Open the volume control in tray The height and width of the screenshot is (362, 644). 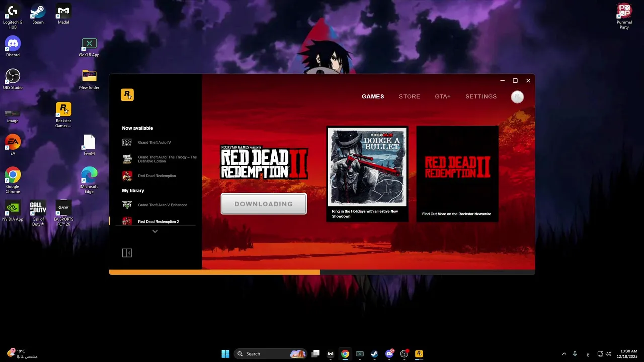[x=609, y=354]
